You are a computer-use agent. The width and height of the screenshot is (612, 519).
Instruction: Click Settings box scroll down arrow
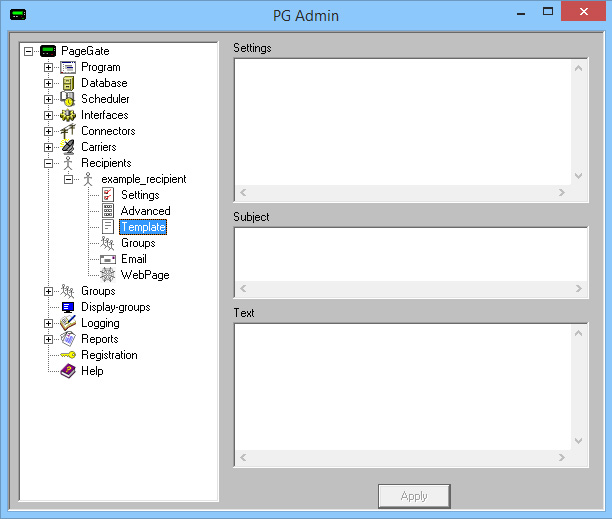pyautogui.click(x=578, y=176)
